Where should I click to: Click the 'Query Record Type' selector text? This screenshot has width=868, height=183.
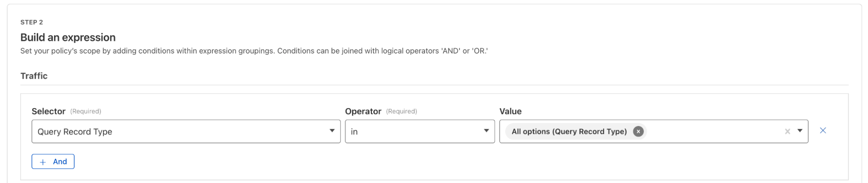[x=75, y=132]
